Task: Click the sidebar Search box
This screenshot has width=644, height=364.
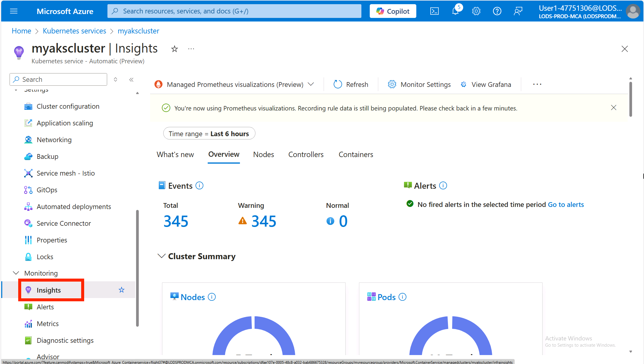Action: tap(58, 79)
